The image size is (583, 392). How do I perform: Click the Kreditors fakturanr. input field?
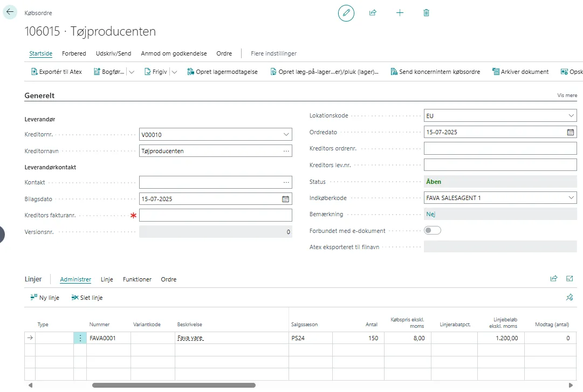215,215
